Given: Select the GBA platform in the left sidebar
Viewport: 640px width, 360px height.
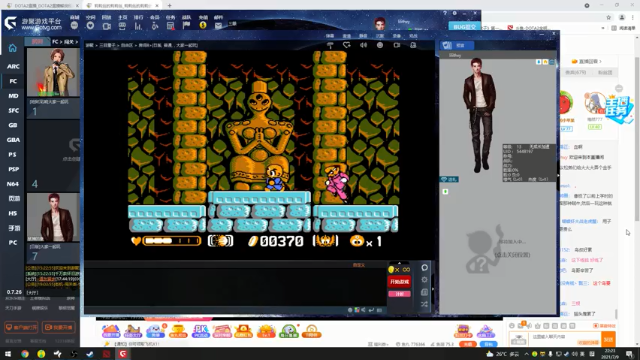Looking at the screenshot, I should [x=13, y=140].
